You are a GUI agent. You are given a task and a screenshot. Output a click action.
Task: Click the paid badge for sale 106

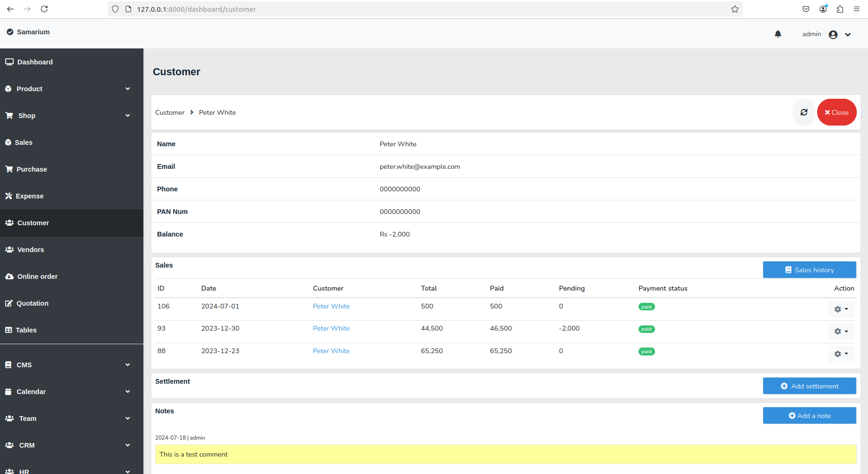pyautogui.click(x=647, y=307)
